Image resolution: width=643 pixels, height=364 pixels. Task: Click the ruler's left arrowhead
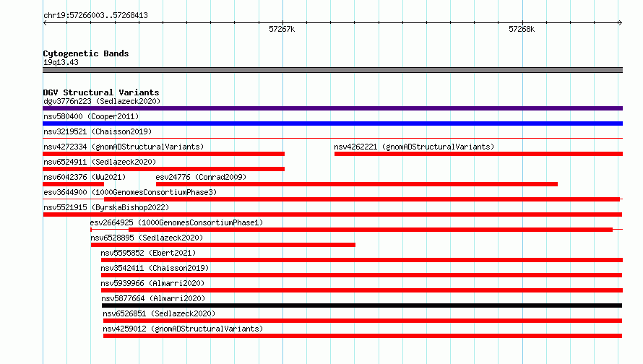coord(45,22)
